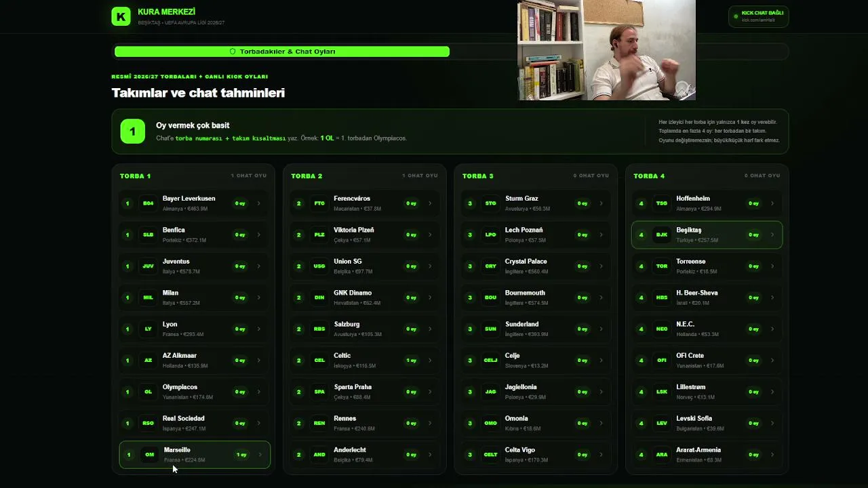The width and height of the screenshot is (868, 488).
Task: Click the Torba 4 header label
Action: pos(649,176)
